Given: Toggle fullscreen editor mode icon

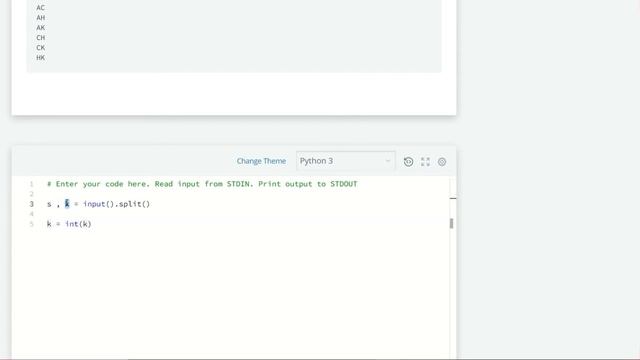Looking at the screenshot, I should point(425,162).
